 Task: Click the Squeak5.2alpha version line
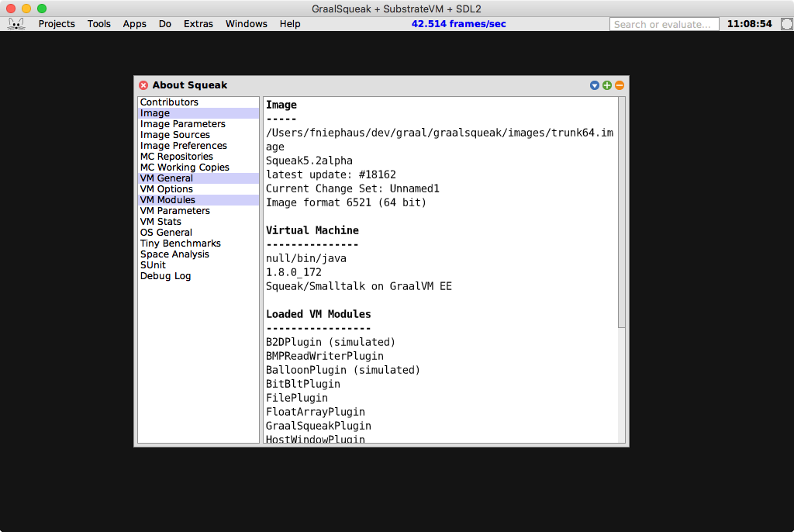click(x=309, y=161)
